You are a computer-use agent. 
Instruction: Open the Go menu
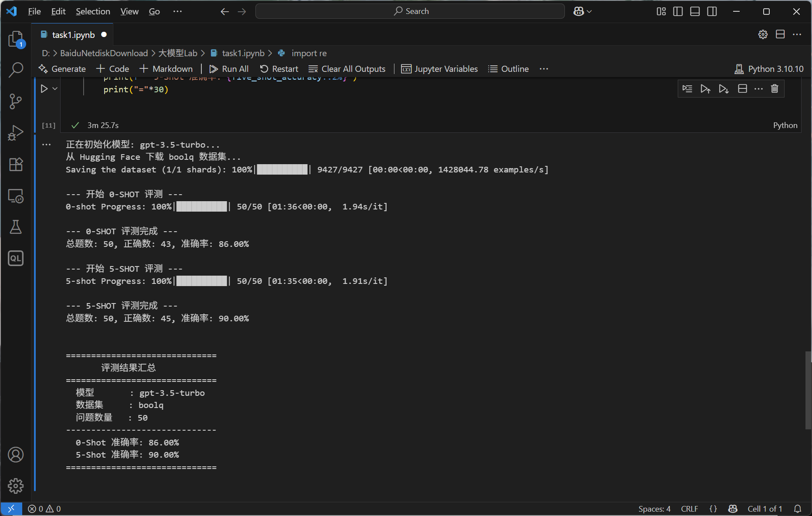click(154, 11)
